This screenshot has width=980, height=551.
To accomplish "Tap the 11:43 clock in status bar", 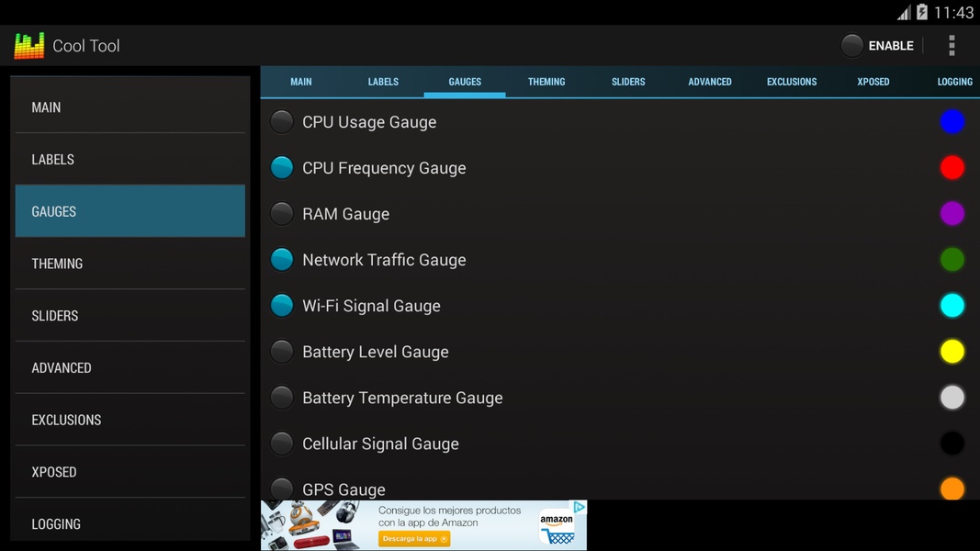I will click(x=953, y=13).
